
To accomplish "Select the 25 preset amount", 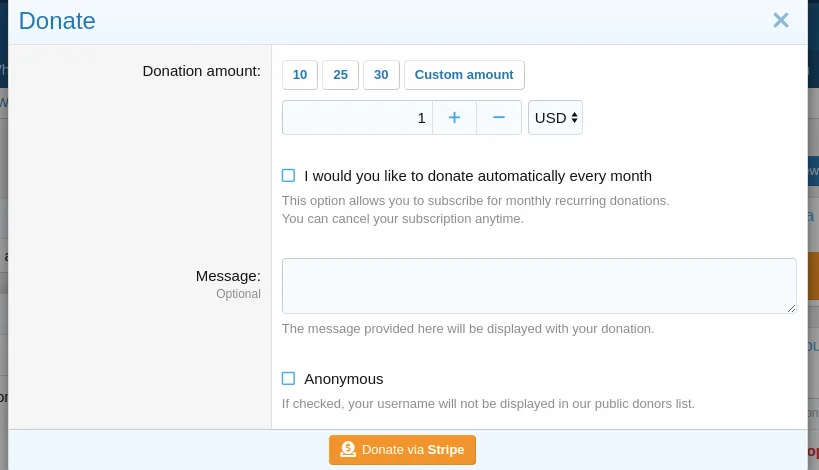I will pyautogui.click(x=340, y=75).
